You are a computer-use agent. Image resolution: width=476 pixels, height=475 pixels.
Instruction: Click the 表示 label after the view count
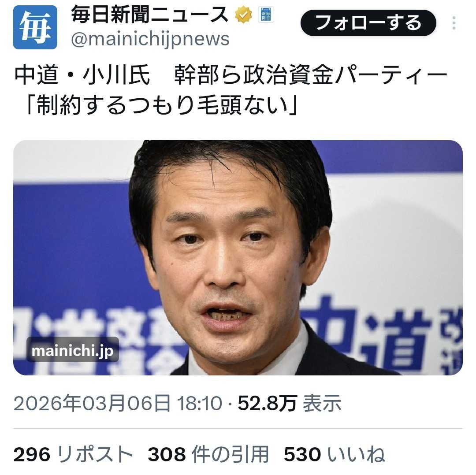click(322, 403)
